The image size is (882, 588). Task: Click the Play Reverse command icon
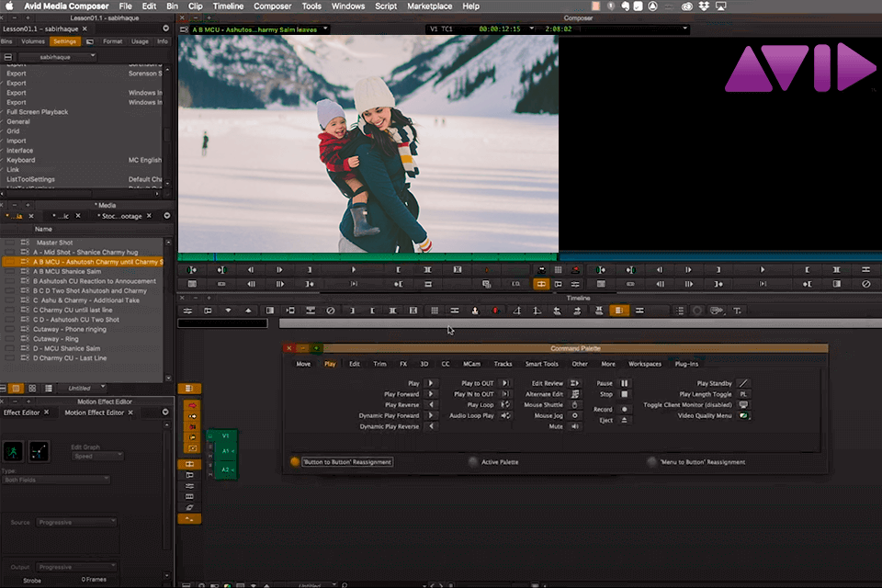[x=431, y=404]
